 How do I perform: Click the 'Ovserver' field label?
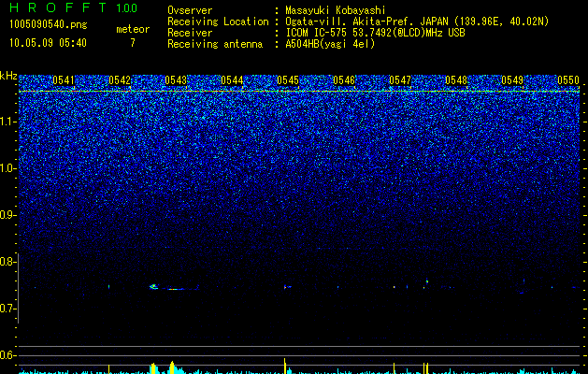click(x=190, y=10)
